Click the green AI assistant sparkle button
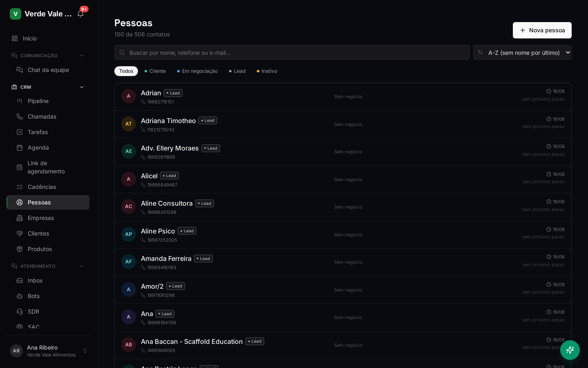This screenshot has width=588, height=368. point(570,350)
